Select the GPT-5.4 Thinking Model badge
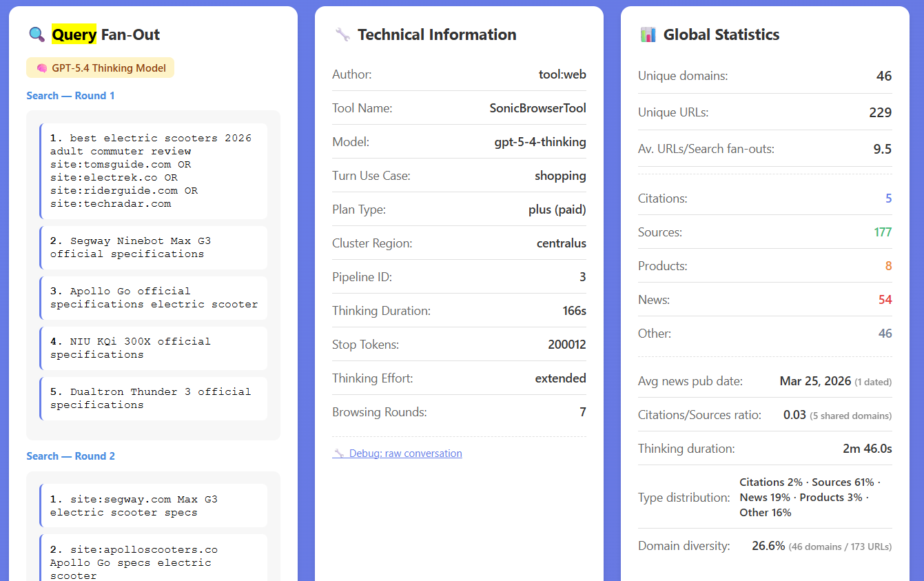Image resolution: width=924 pixels, height=581 pixels. click(100, 68)
